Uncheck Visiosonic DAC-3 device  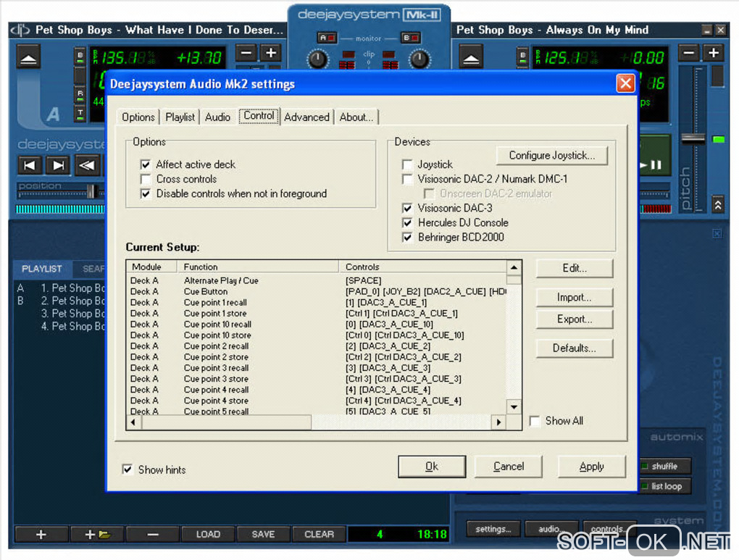click(407, 208)
